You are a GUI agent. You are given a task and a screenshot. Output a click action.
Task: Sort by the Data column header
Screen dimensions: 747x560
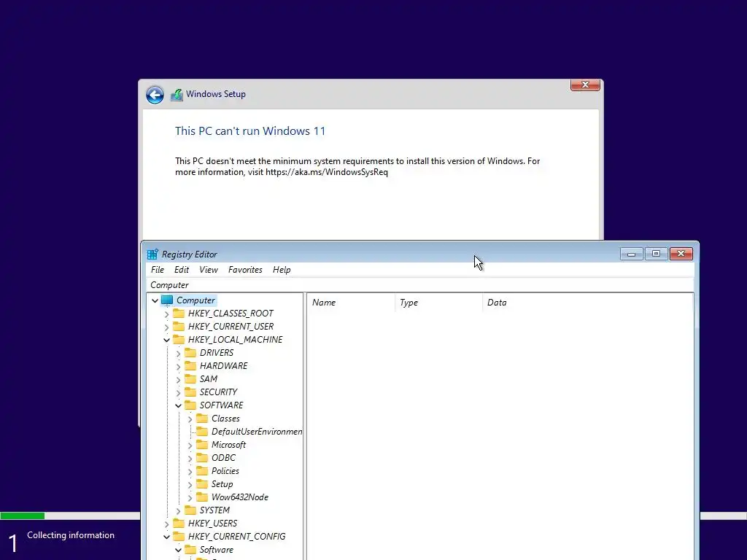tap(588, 303)
